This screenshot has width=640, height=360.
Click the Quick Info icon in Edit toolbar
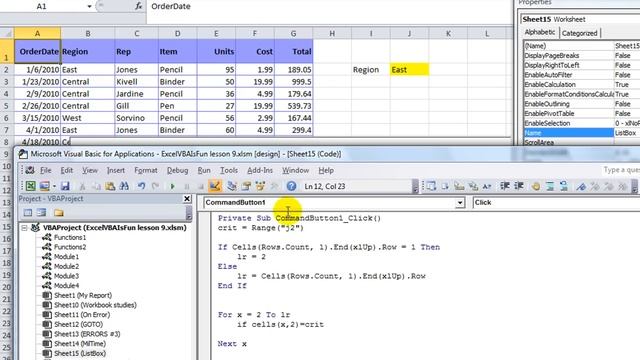459,186
